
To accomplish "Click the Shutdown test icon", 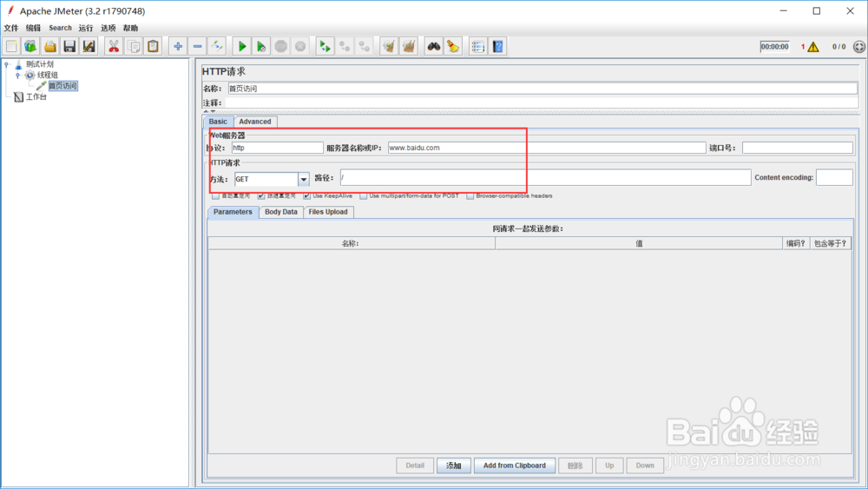I will pos(300,47).
